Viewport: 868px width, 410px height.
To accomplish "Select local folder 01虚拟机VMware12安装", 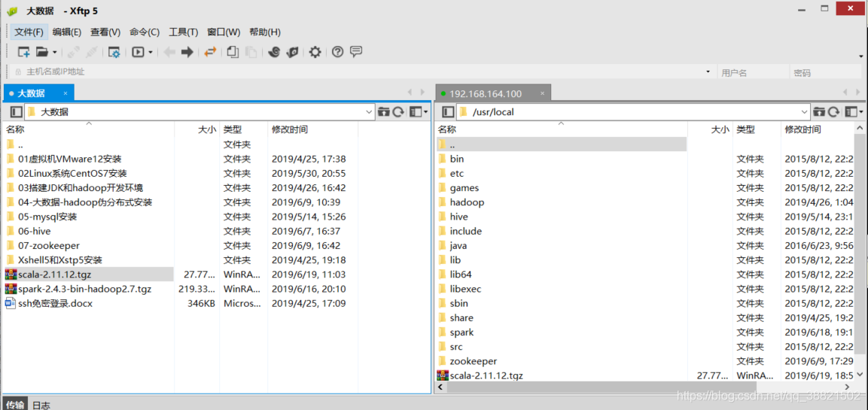I will [x=70, y=159].
